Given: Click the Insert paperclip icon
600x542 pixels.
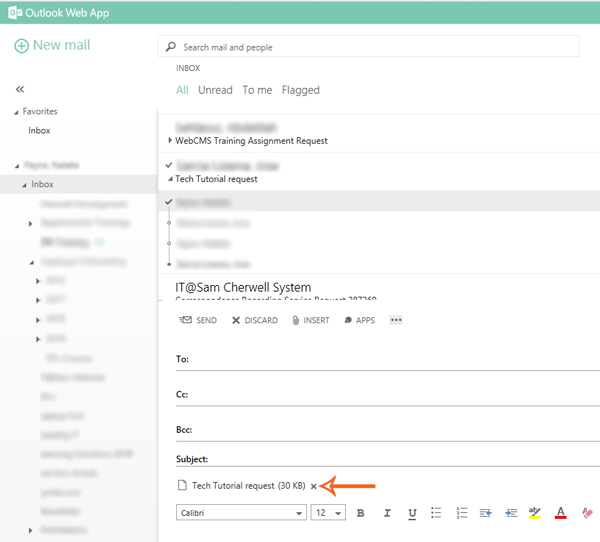Looking at the screenshot, I should [295, 320].
